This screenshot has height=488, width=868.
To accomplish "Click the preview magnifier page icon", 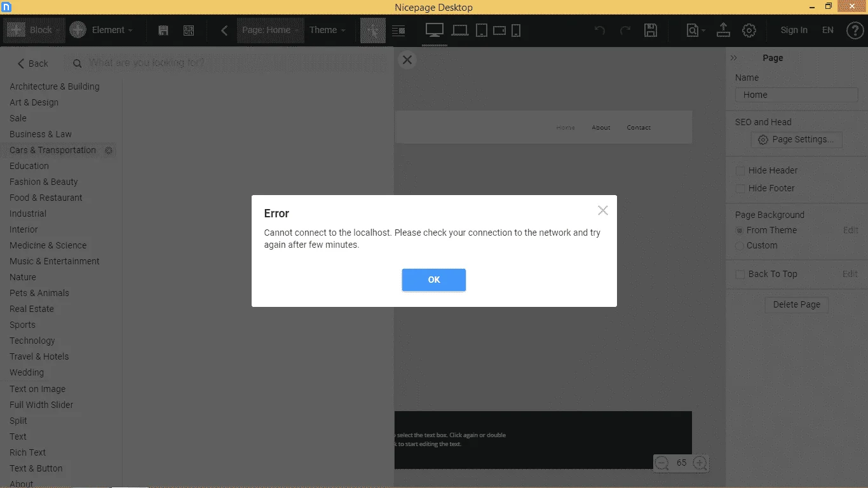I will [x=693, y=30].
